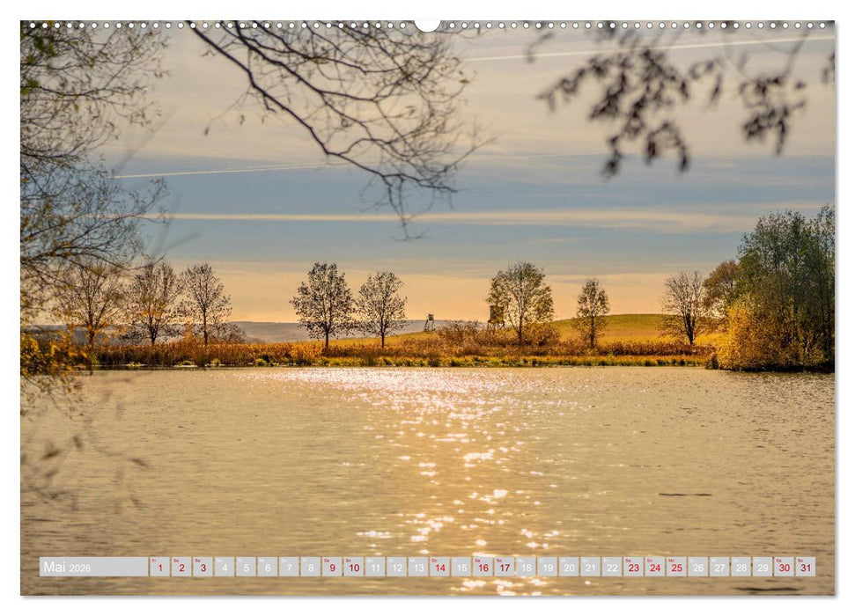Select Sunday the 10th
855x616 pixels.
point(356,568)
